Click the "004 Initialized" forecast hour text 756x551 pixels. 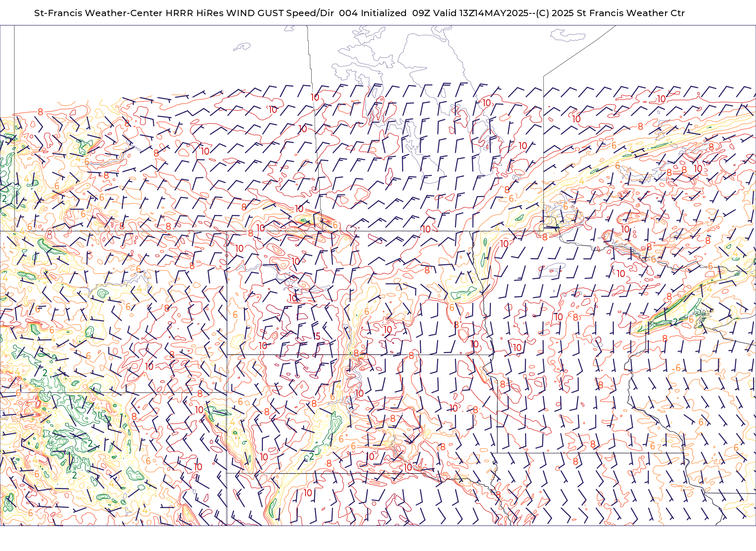click(372, 13)
